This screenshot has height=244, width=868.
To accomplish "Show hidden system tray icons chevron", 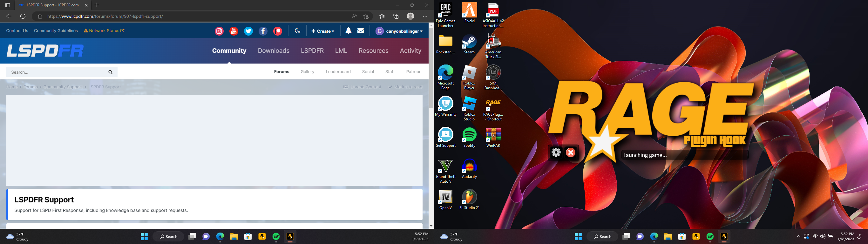I will point(798,237).
